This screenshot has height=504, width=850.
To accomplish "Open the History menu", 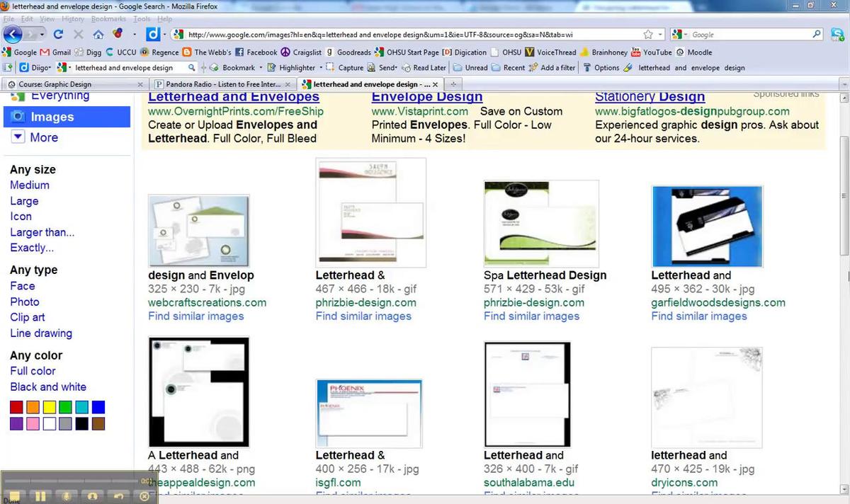I will [73, 18].
